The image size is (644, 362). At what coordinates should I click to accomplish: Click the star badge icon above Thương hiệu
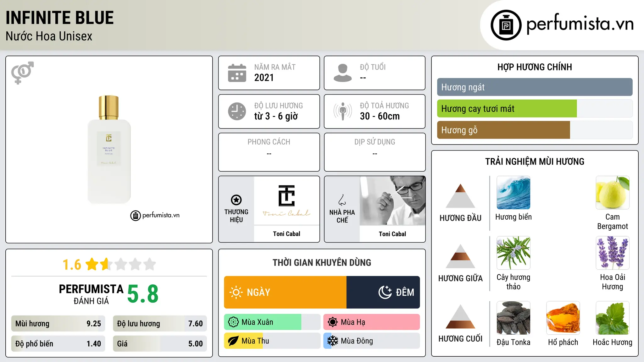pyautogui.click(x=236, y=200)
